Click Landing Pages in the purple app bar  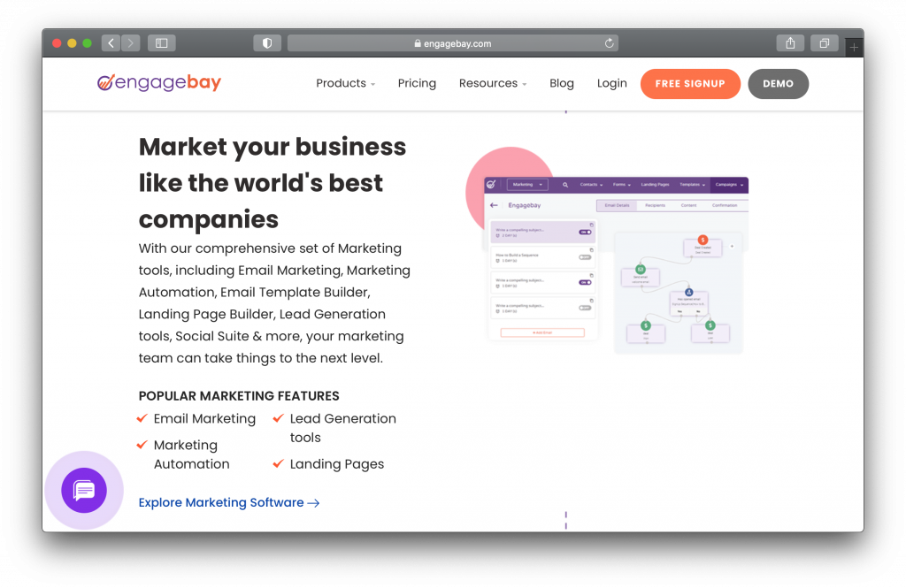coord(656,185)
